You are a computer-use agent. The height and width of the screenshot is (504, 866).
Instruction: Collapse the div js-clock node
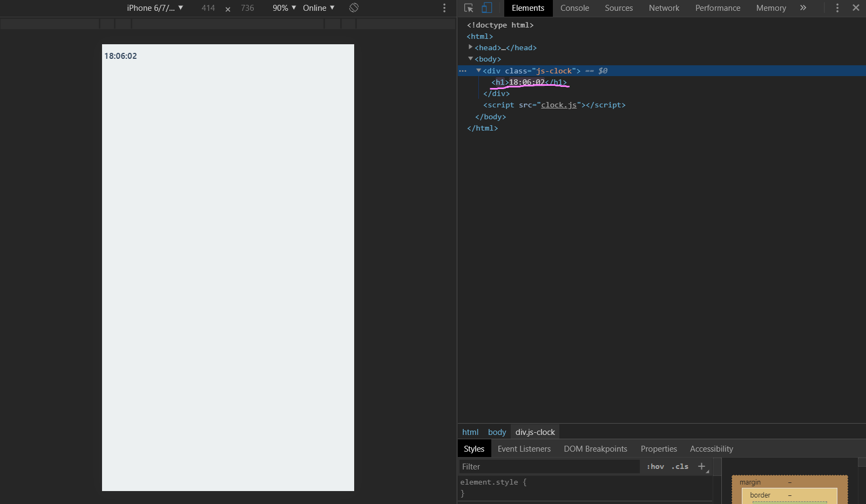pyautogui.click(x=478, y=71)
